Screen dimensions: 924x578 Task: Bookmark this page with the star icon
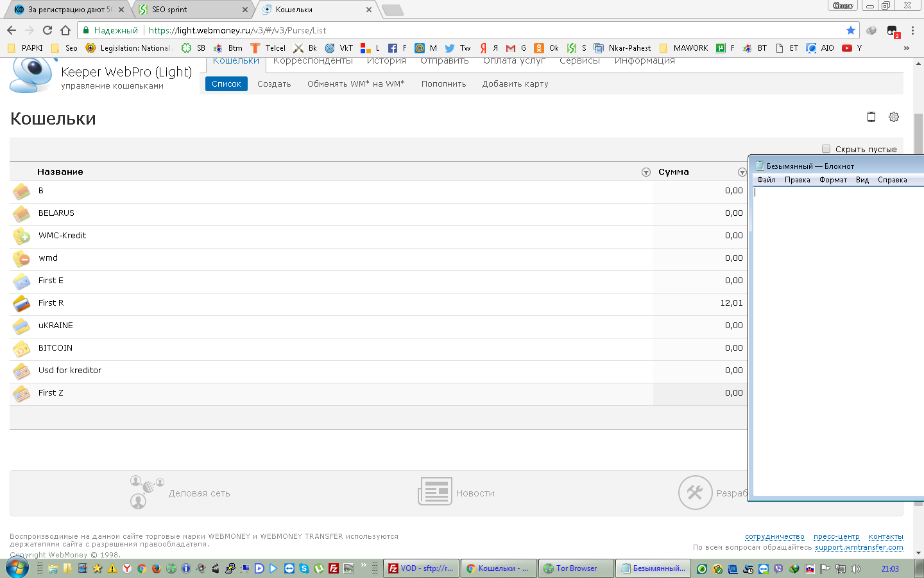coord(851,30)
